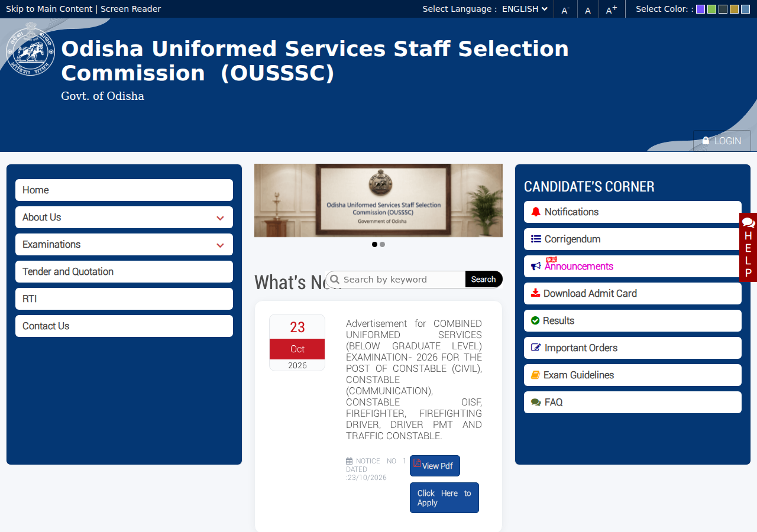757x532 pixels.
Task: Decrease font size with A- button
Action: click(565, 9)
